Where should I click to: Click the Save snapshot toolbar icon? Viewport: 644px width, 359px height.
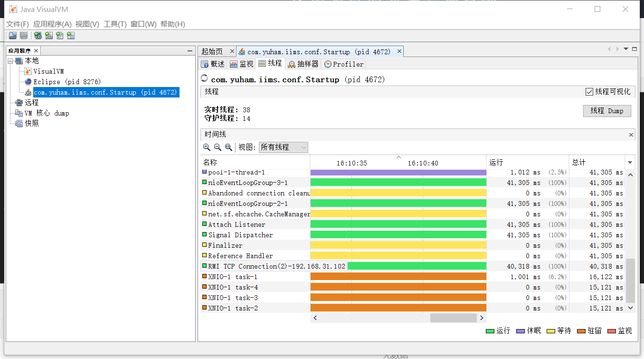tap(24, 36)
